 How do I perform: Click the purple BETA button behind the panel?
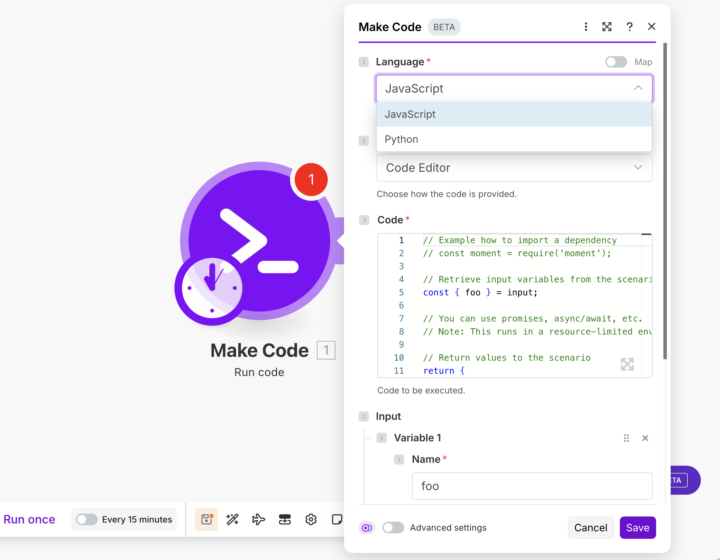(x=686, y=480)
